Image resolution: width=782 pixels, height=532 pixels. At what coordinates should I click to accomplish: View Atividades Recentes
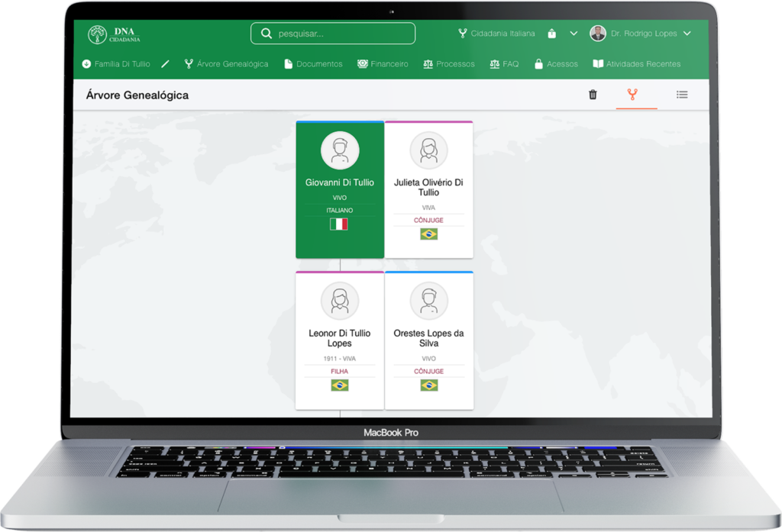pos(636,64)
